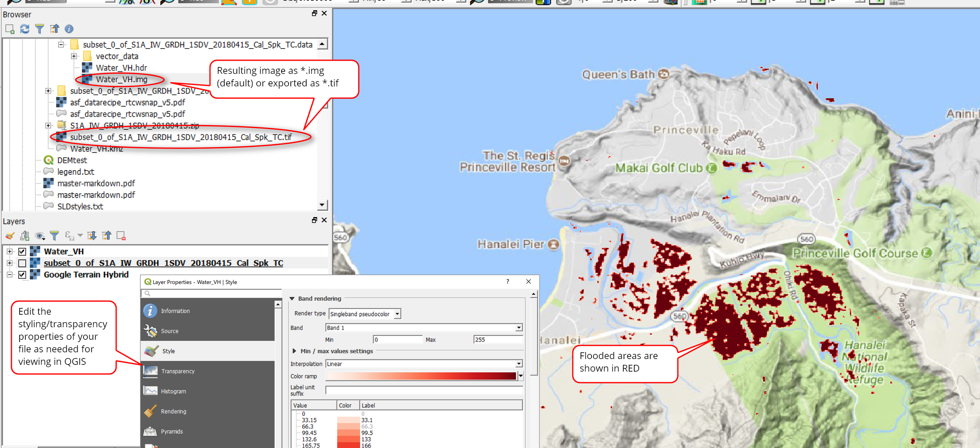Select master-markdown.pdf raster entry
This screenshot has width=980, height=448.
coord(96,183)
